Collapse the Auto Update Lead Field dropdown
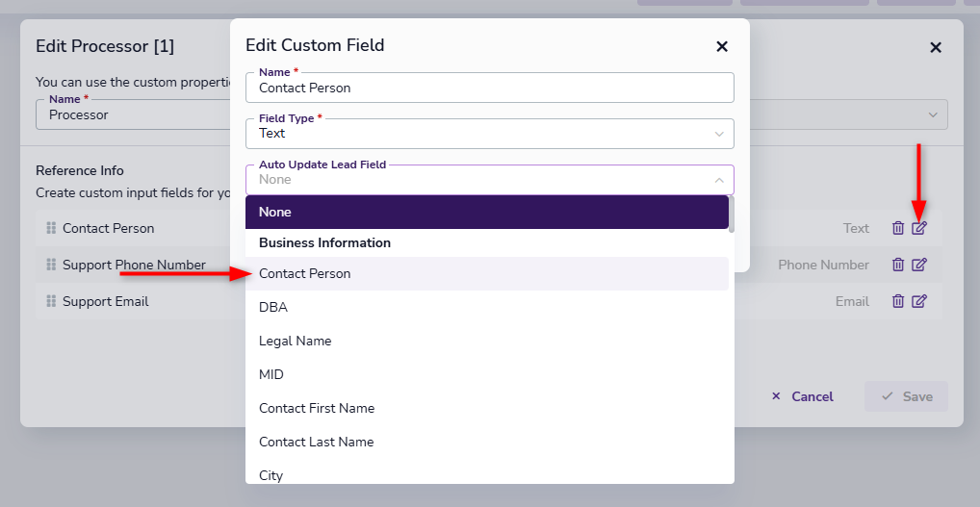The width and height of the screenshot is (980, 507). tap(718, 180)
